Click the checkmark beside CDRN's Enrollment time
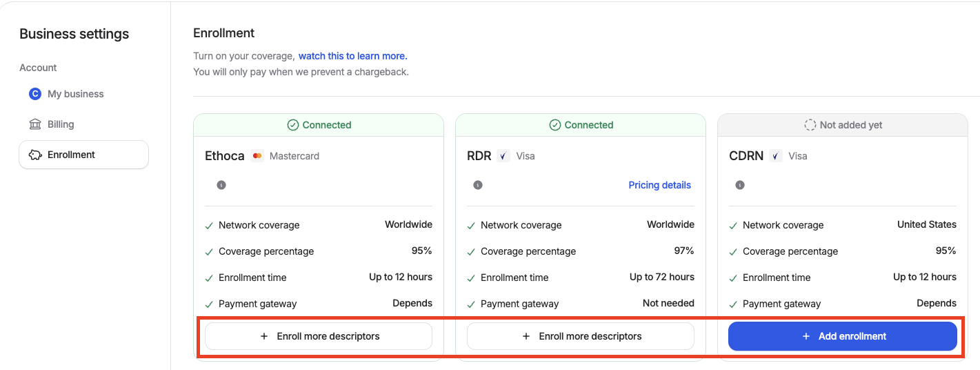This screenshot has height=370, width=980. point(733,277)
